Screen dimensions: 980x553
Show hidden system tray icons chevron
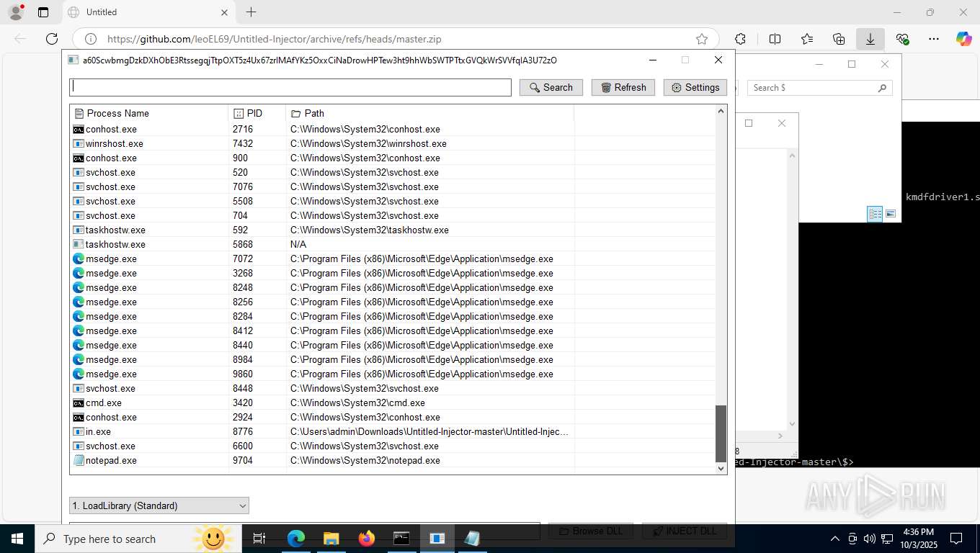[835, 539]
